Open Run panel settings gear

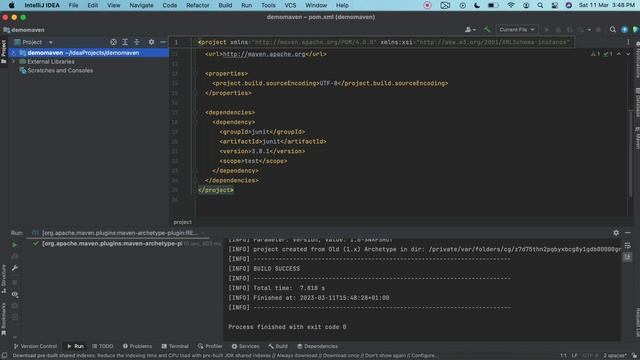click(x=616, y=233)
